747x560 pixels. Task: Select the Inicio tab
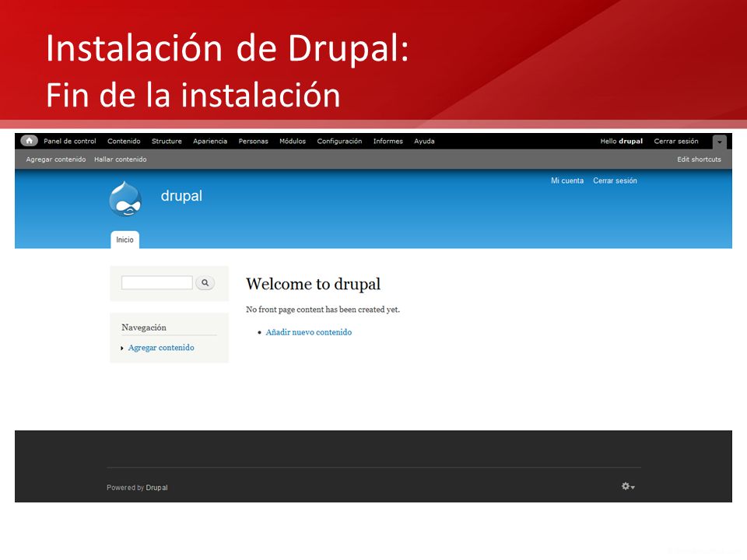click(124, 240)
